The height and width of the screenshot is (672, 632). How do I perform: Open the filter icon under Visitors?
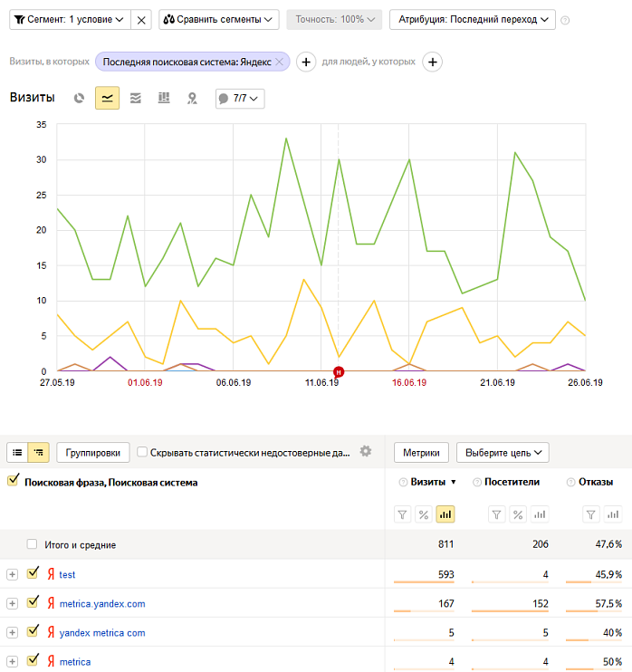pyautogui.click(x=496, y=514)
